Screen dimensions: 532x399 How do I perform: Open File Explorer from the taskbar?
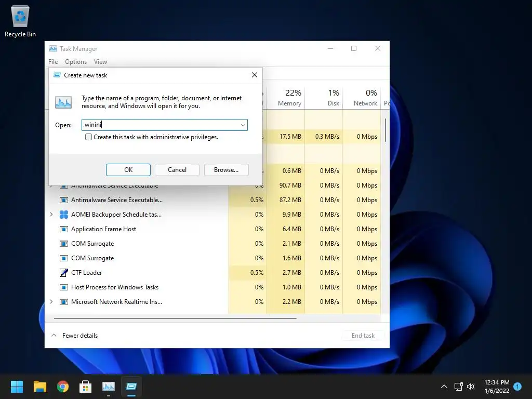point(39,387)
